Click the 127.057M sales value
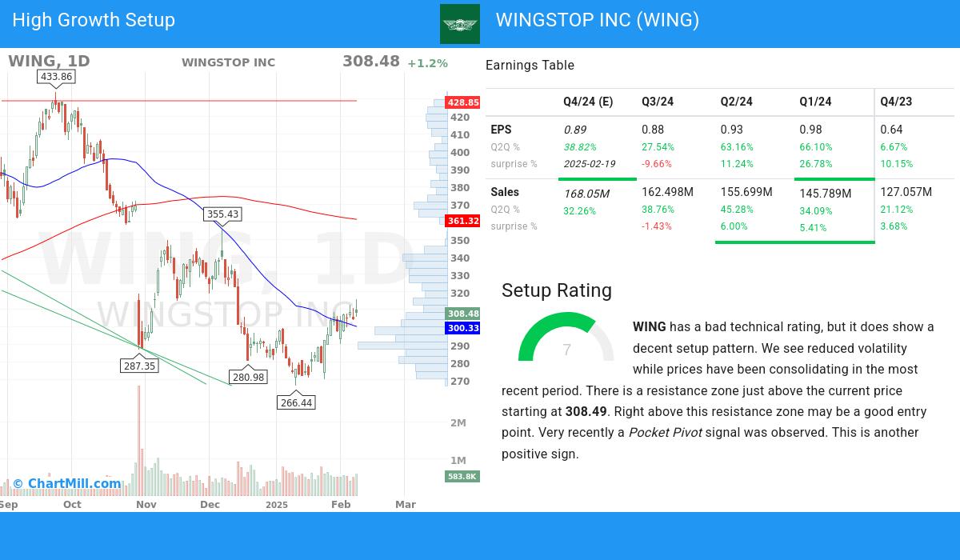This screenshot has height=560, width=960. (x=906, y=192)
